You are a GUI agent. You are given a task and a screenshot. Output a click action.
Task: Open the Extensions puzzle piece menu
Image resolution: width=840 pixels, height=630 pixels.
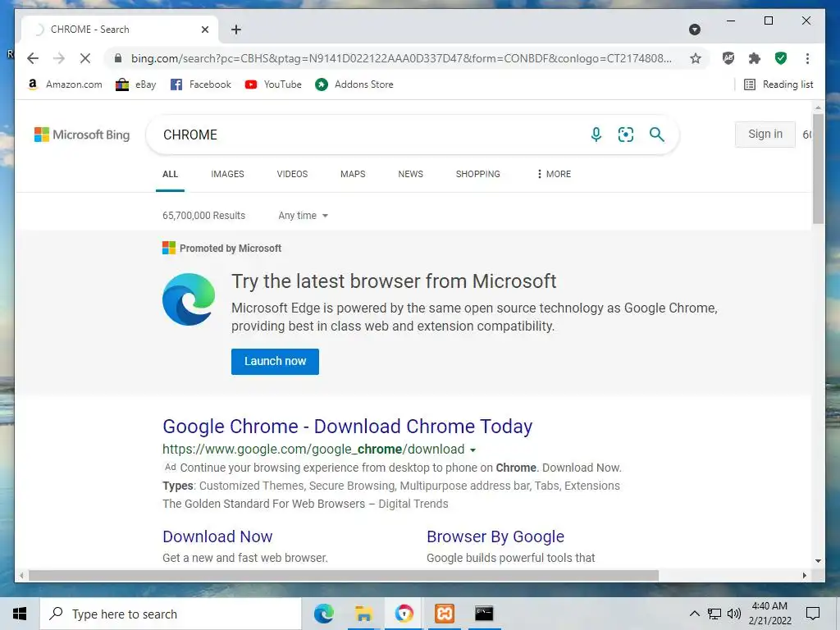coord(755,58)
